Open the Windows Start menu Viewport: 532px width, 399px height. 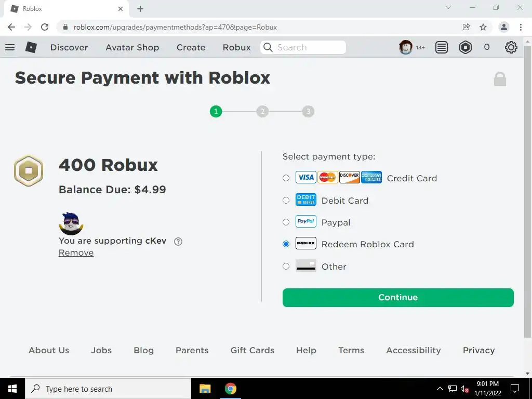point(12,389)
